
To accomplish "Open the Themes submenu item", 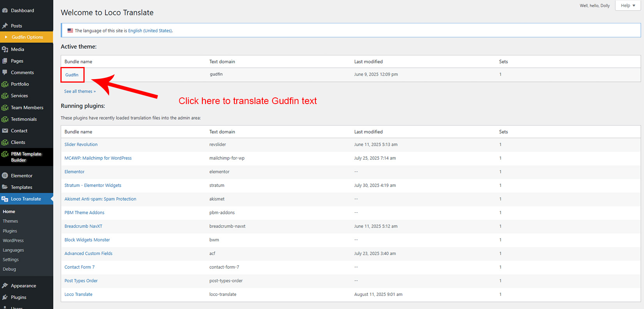I will click(11, 221).
